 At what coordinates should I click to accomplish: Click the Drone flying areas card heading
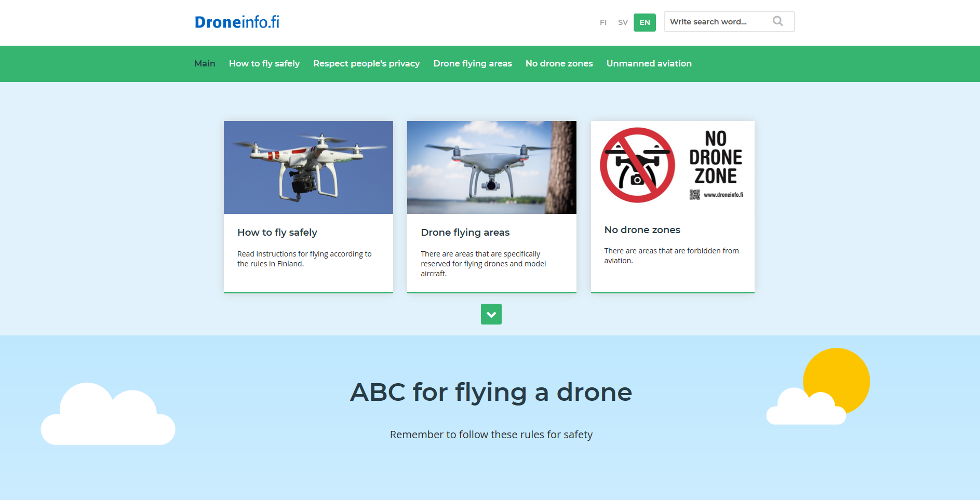pyautogui.click(x=465, y=233)
